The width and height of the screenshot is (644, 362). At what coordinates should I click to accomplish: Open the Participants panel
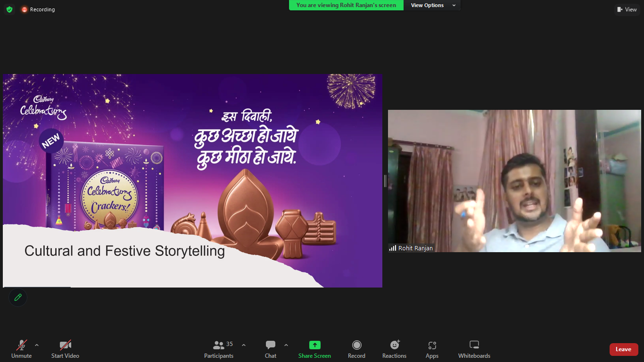219,349
